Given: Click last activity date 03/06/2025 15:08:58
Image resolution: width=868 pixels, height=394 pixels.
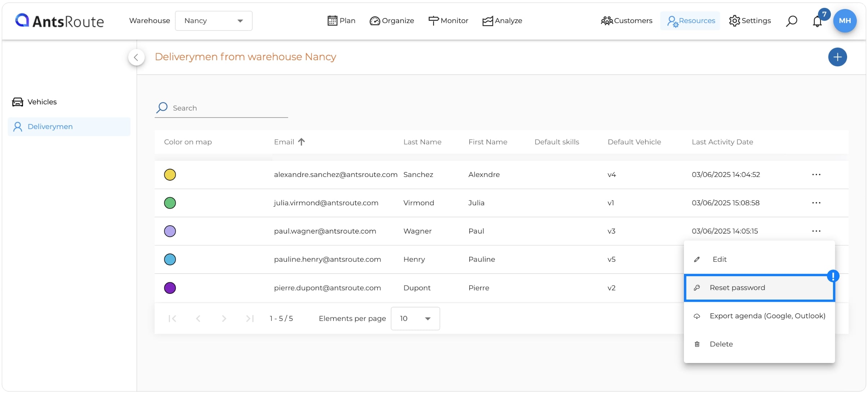Looking at the screenshot, I should [x=725, y=203].
